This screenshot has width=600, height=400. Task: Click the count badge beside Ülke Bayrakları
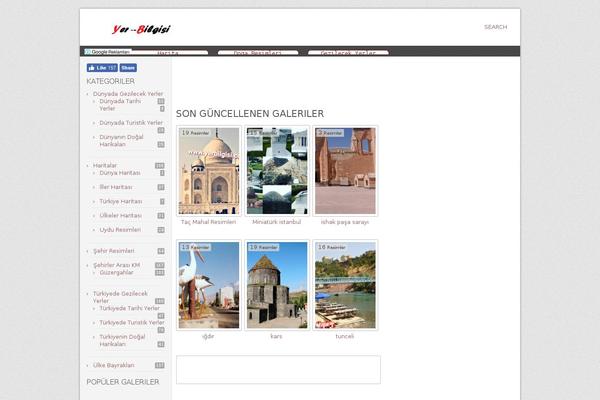pos(160,366)
